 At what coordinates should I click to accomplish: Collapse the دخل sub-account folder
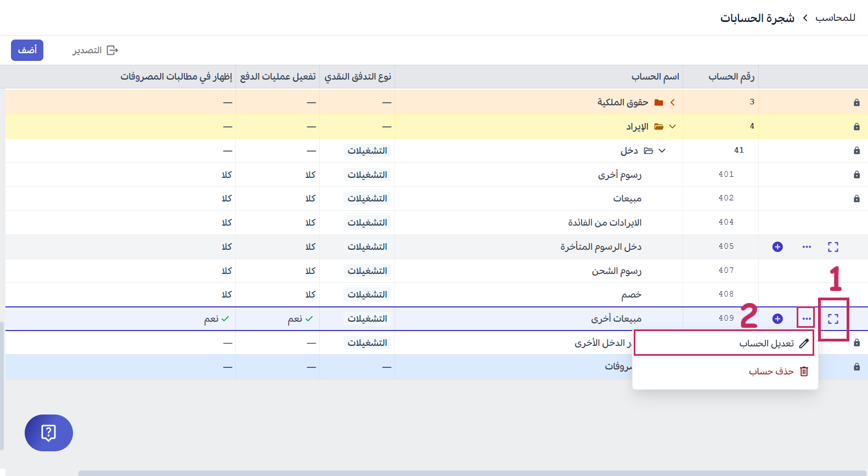click(x=662, y=150)
